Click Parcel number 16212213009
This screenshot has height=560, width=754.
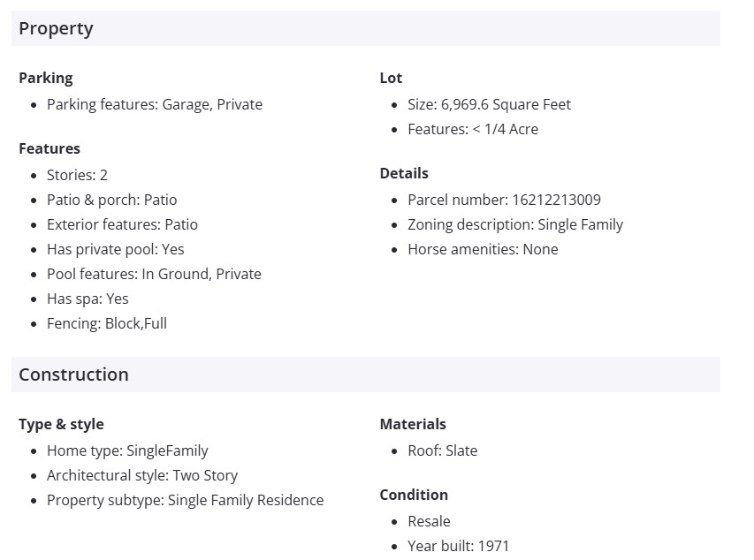point(504,200)
